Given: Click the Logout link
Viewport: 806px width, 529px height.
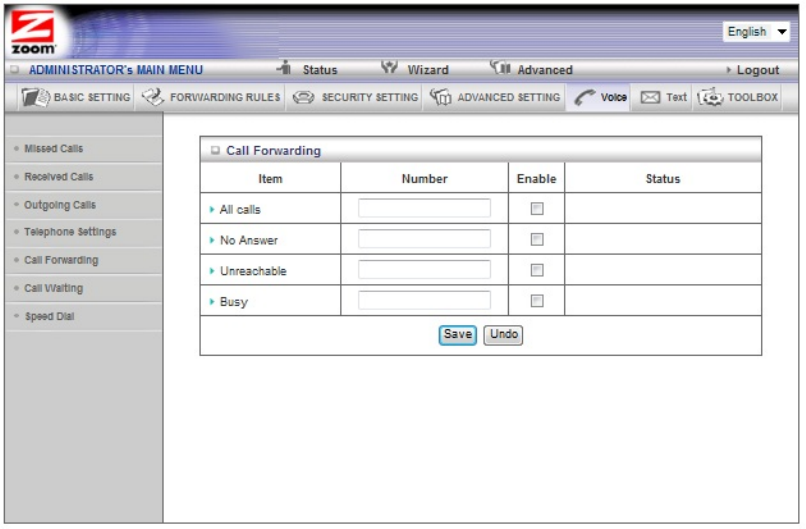Looking at the screenshot, I should tap(758, 70).
